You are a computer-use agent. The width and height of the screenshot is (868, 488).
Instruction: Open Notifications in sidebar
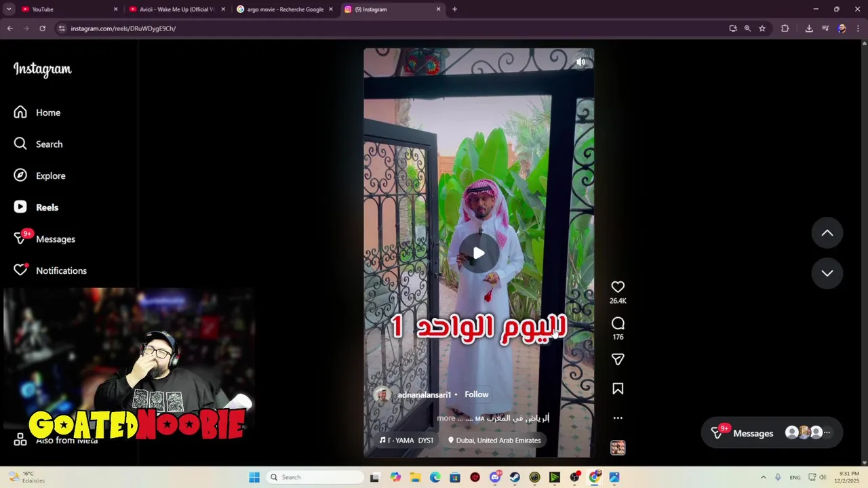[x=51, y=270]
